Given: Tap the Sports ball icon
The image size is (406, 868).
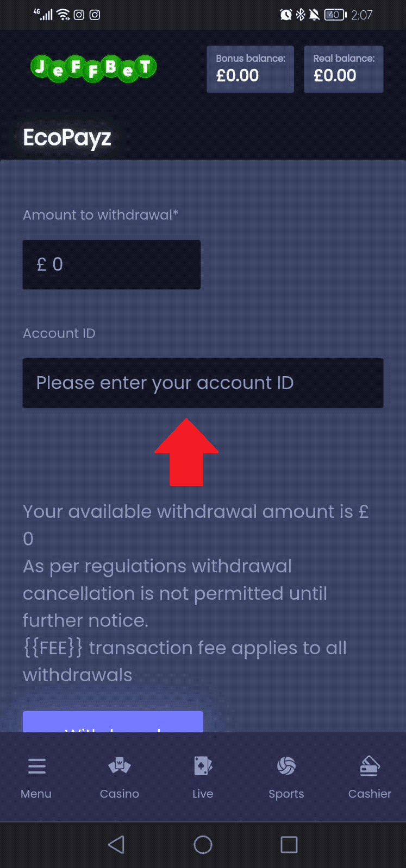Looking at the screenshot, I should point(286,766).
